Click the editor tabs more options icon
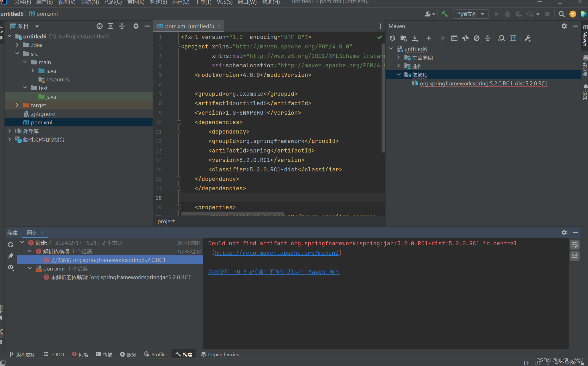Viewport: 588px width, 366px height. [x=380, y=26]
